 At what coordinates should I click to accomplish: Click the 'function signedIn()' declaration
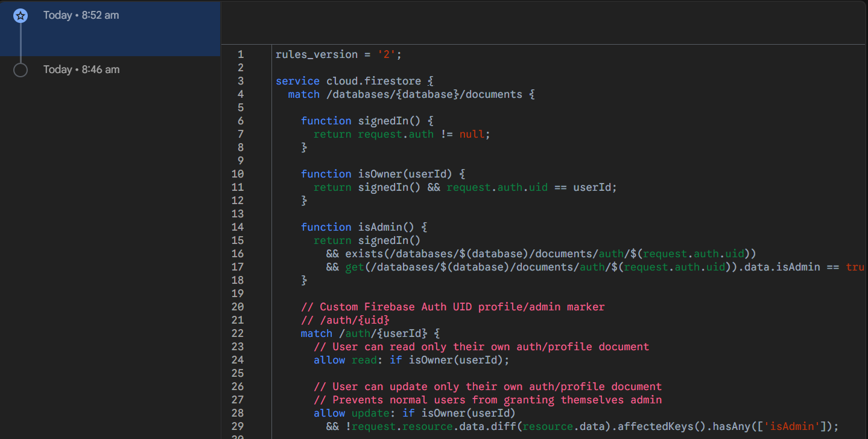[367, 121]
